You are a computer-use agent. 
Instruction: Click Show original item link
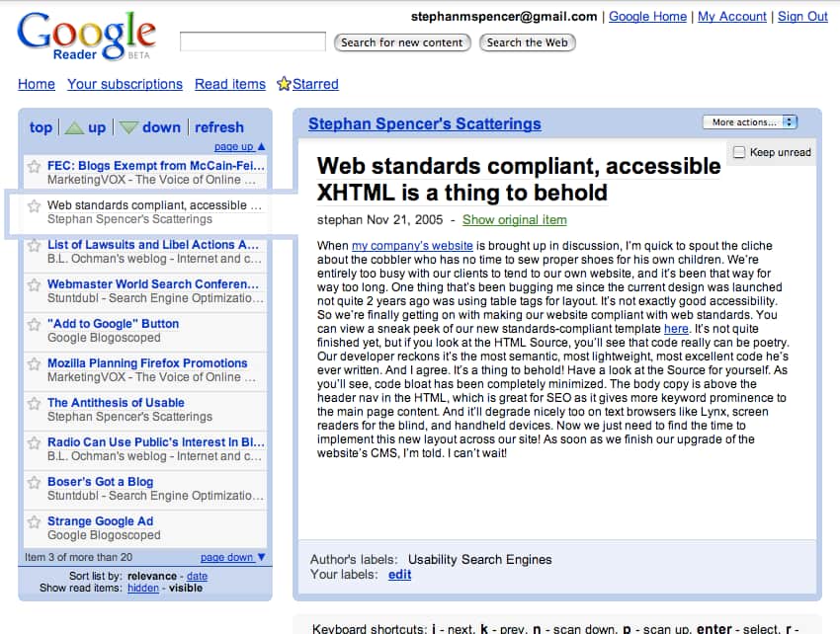(x=515, y=220)
